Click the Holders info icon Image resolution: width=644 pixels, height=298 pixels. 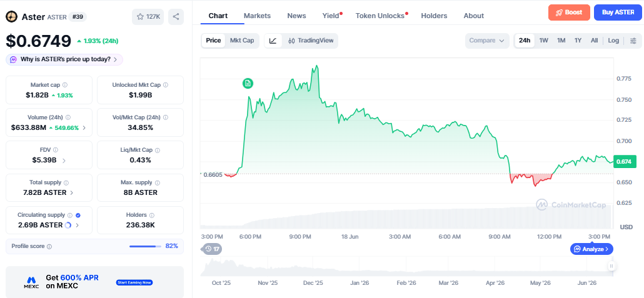click(x=151, y=215)
